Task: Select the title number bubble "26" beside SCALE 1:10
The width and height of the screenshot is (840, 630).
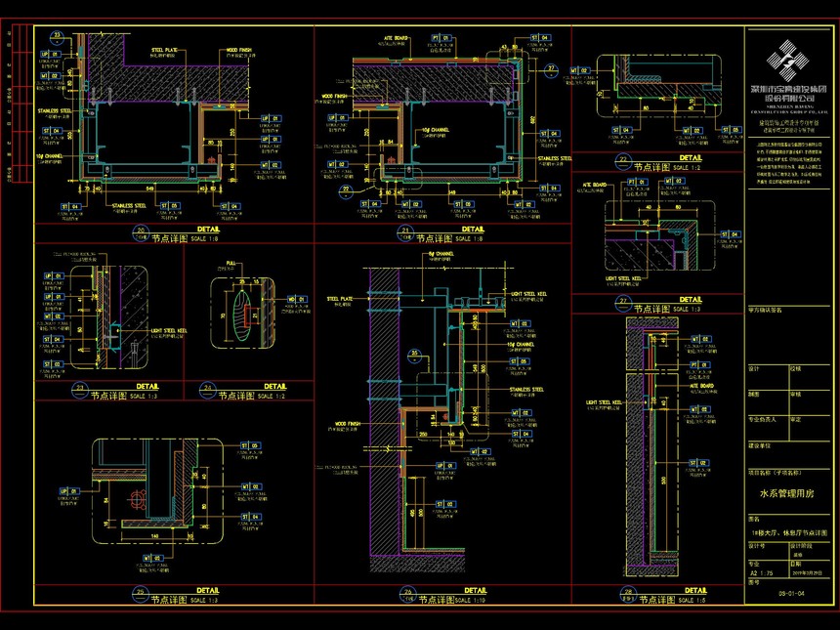Action: click(408, 595)
